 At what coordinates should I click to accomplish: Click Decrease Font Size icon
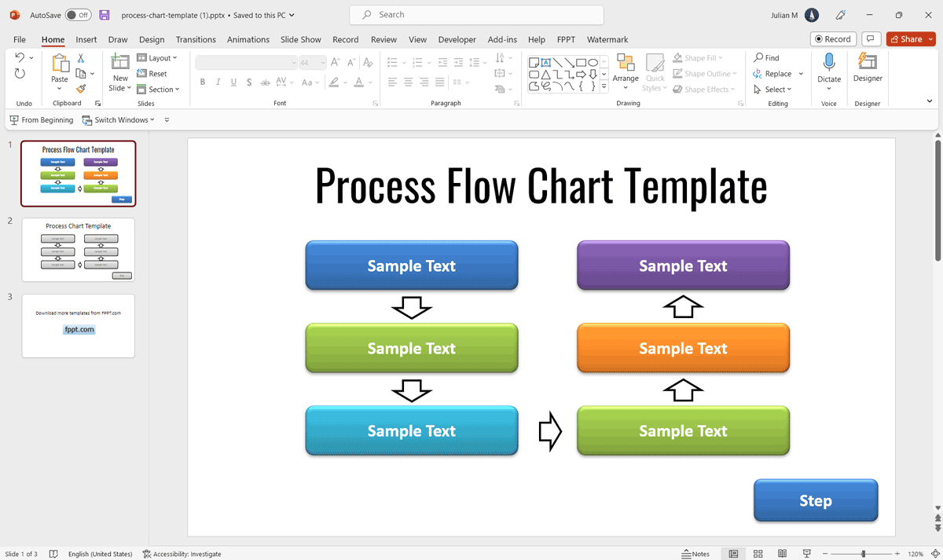point(351,62)
